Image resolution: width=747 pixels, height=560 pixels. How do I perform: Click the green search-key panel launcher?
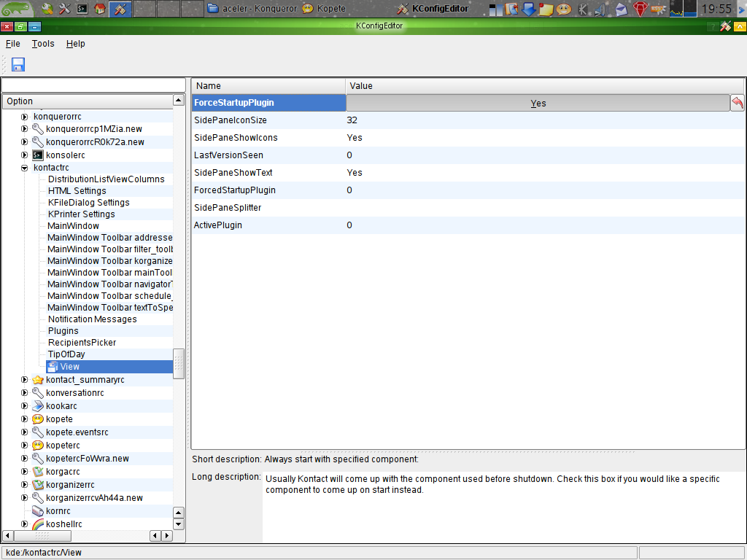(x=47, y=9)
